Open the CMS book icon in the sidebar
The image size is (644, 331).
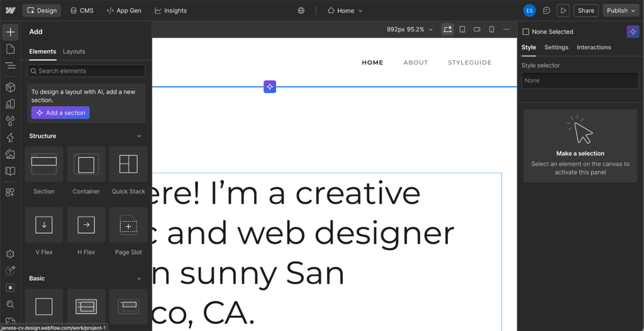point(10,171)
